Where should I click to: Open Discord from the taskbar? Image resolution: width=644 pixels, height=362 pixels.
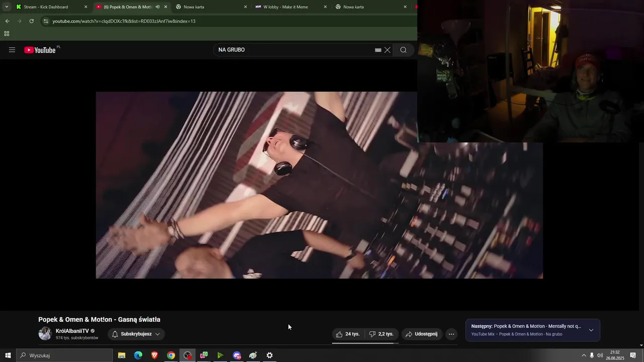click(x=237, y=355)
